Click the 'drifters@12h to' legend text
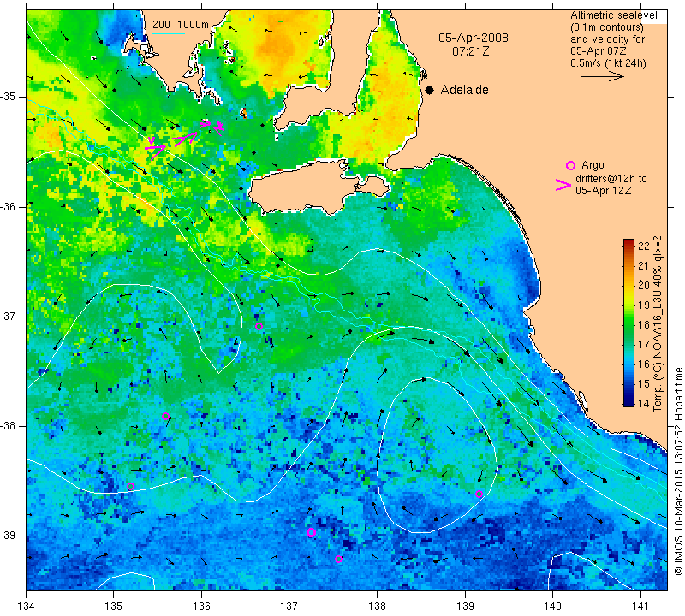This screenshot has height=616, width=685. click(x=611, y=179)
